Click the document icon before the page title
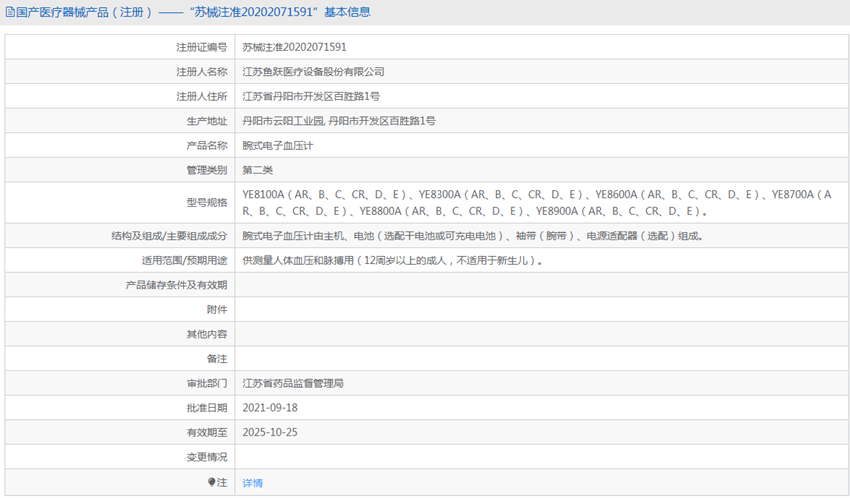This screenshot has width=850, height=498. coord(10,13)
